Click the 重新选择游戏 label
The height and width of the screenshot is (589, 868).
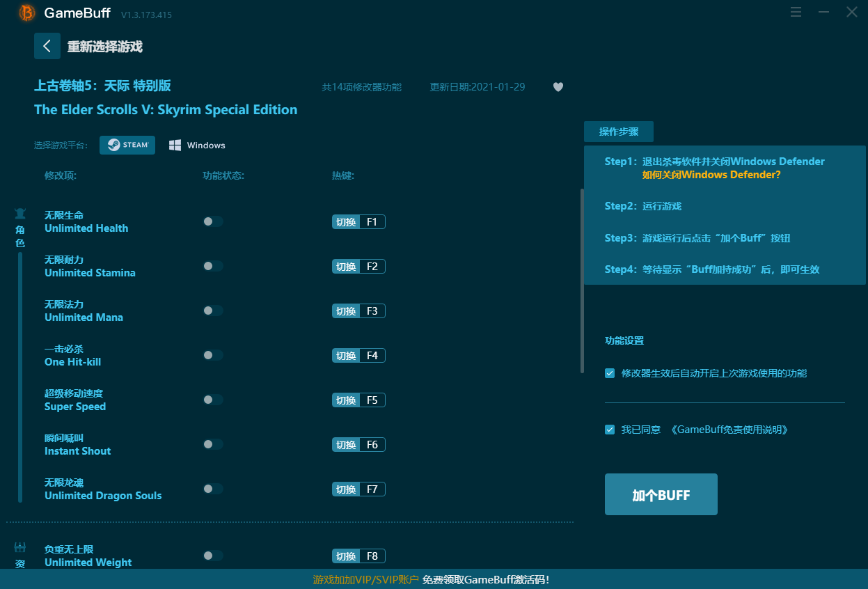105,47
